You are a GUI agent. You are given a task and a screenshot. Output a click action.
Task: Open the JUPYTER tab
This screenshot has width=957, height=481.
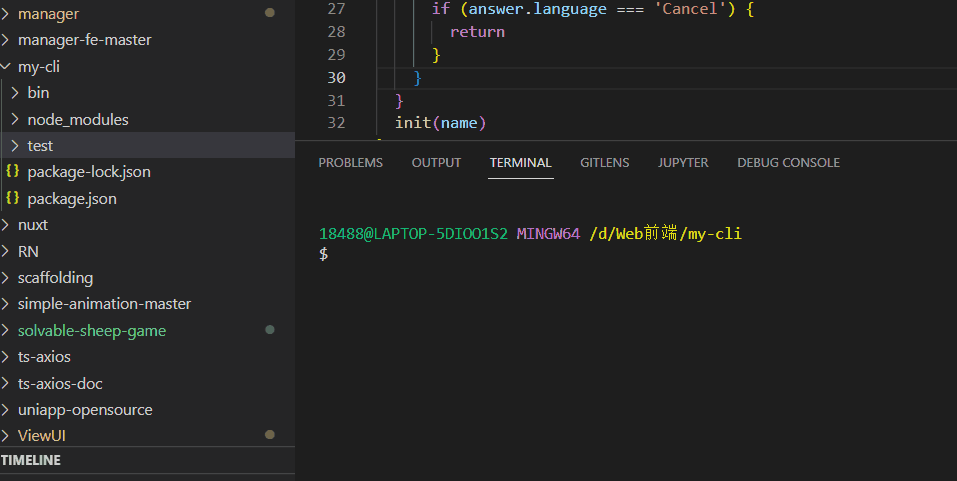click(x=683, y=162)
